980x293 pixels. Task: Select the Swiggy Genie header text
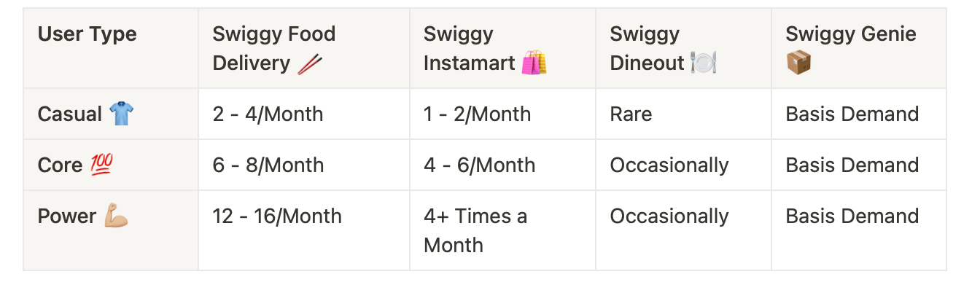pos(851,34)
